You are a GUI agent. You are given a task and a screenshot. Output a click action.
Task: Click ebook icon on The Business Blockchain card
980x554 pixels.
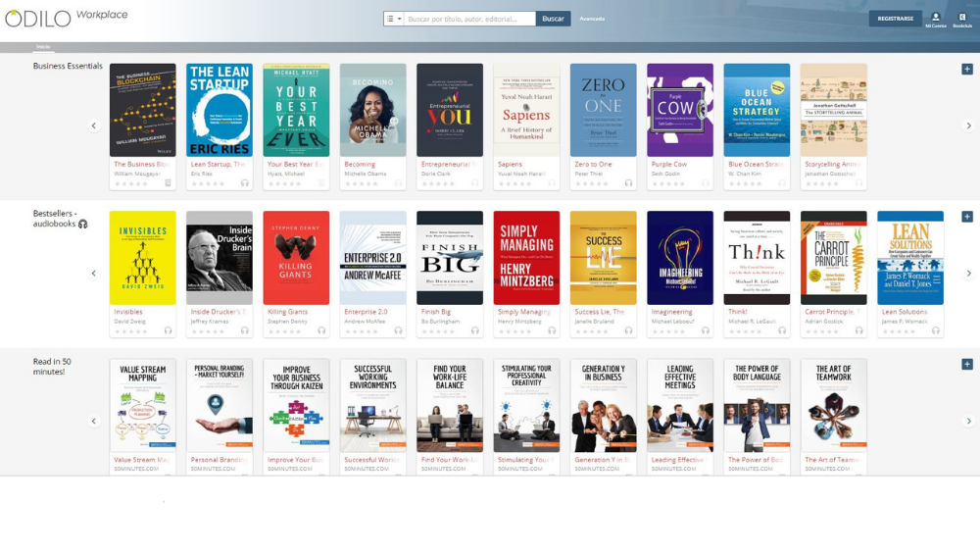(168, 183)
